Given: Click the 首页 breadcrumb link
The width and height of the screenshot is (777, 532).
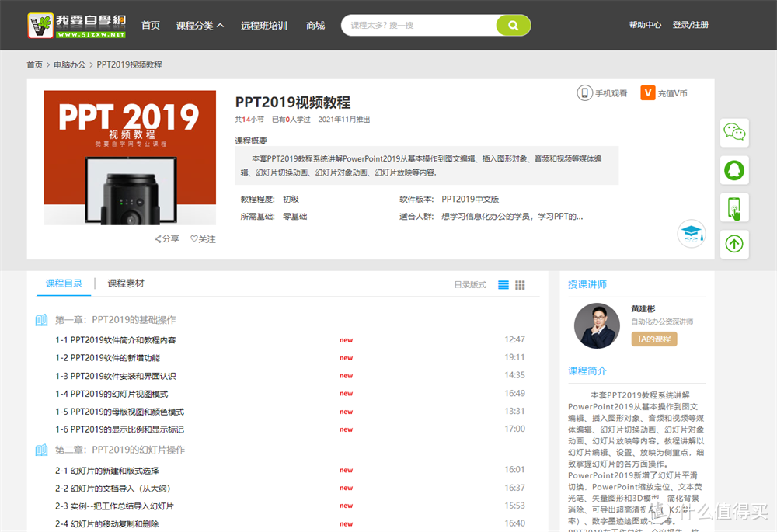Looking at the screenshot, I should pyautogui.click(x=35, y=65).
